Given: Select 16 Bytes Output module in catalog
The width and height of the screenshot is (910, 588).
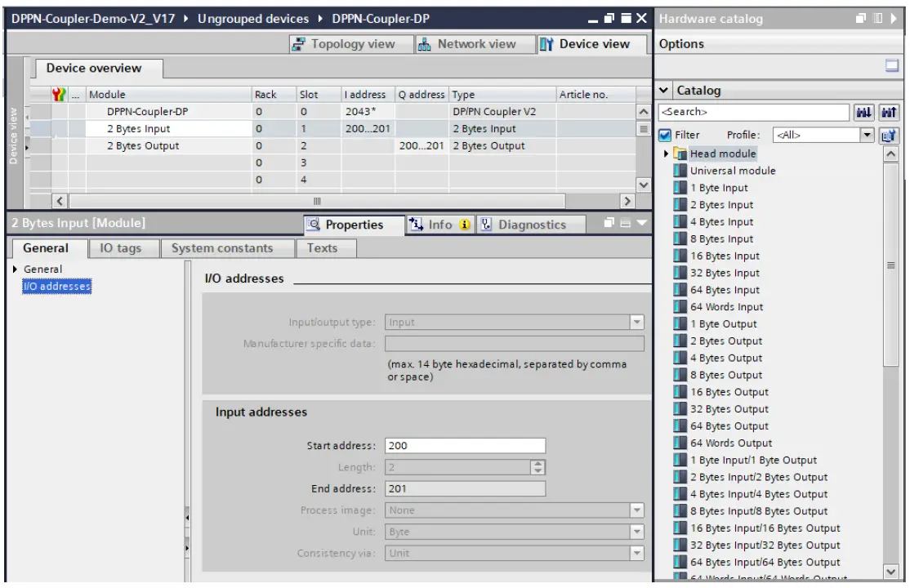Looking at the screenshot, I should (729, 392).
